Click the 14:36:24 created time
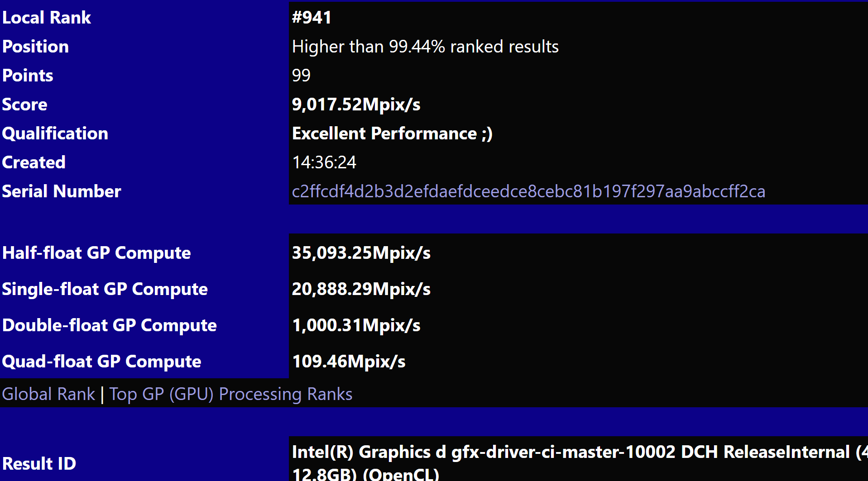 click(x=324, y=162)
